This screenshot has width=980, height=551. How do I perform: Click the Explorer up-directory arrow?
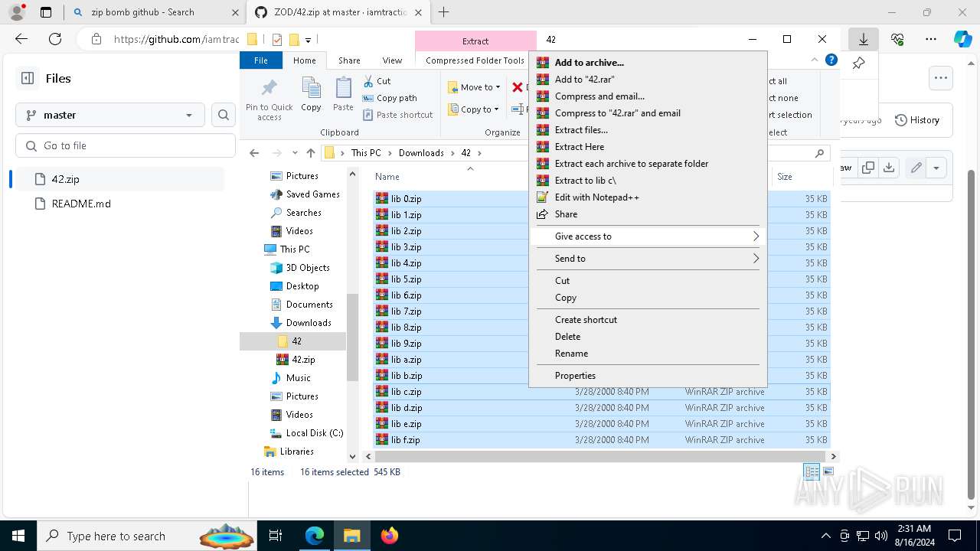(x=310, y=153)
